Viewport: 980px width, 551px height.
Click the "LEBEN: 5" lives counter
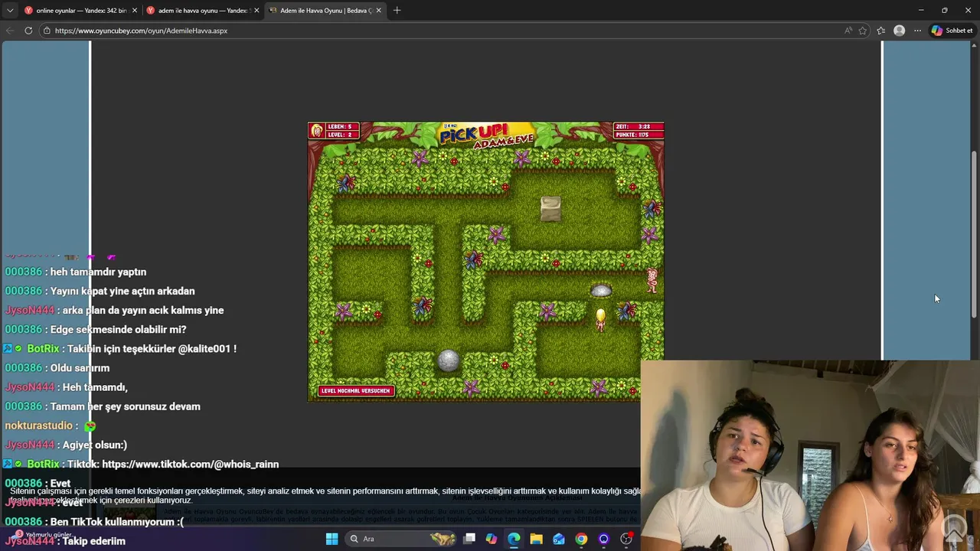tap(341, 127)
